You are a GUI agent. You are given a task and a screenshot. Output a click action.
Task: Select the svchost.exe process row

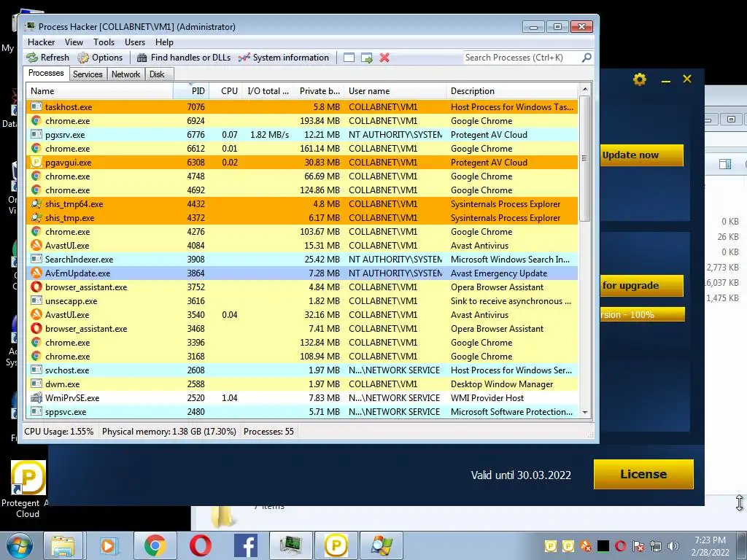[x=303, y=370]
